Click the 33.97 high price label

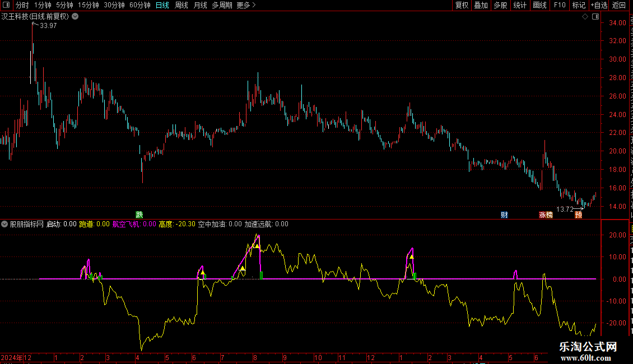[48, 25]
